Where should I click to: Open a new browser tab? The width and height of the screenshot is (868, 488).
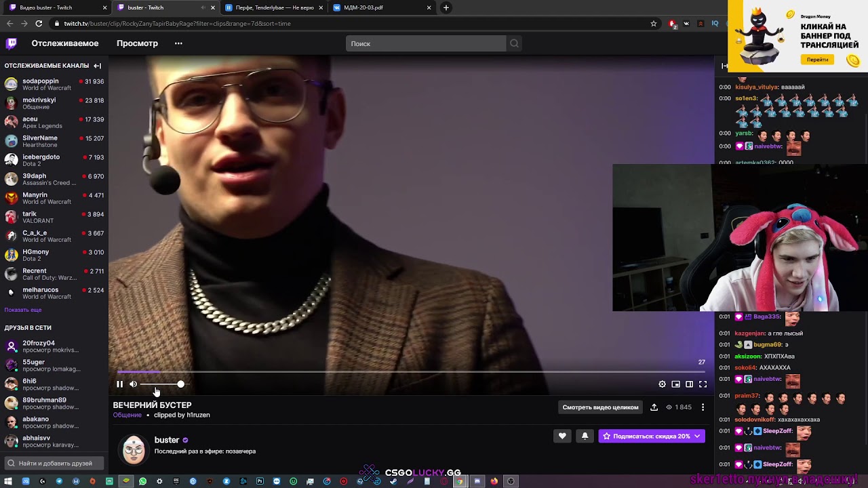(x=446, y=7)
